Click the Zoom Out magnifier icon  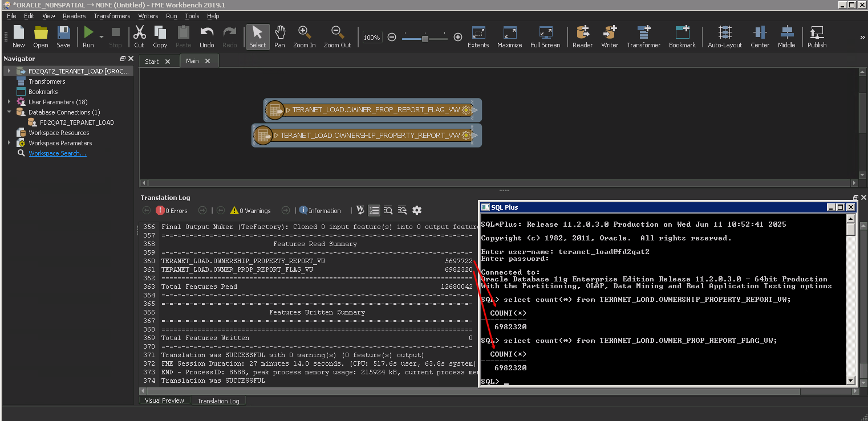click(x=338, y=36)
